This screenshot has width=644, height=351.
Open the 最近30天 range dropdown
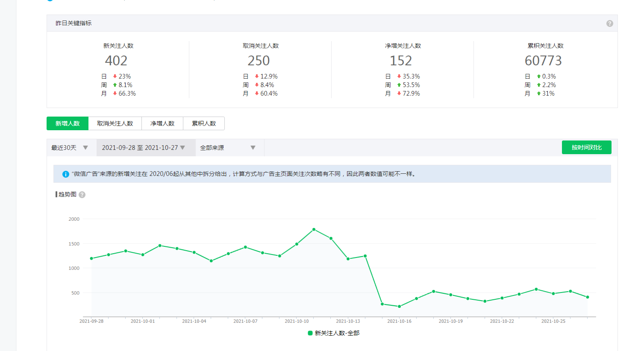70,148
